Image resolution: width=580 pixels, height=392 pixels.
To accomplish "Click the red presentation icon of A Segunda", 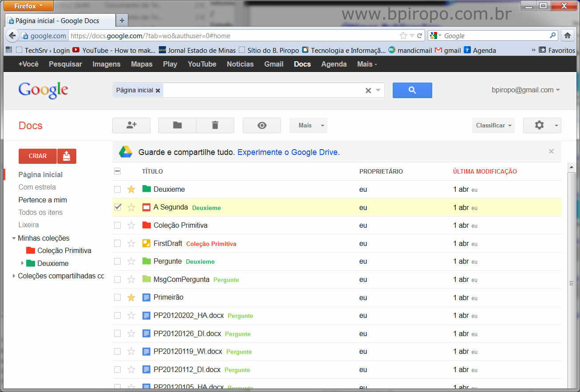I will 146,207.
